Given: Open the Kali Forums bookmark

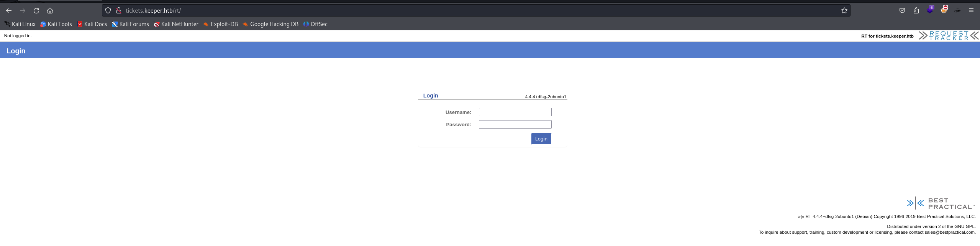Looking at the screenshot, I should [x=130, y=24].
